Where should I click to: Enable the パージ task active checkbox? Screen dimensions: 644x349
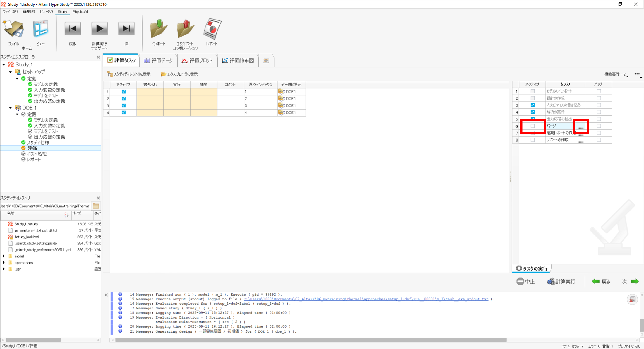point(532,126)
